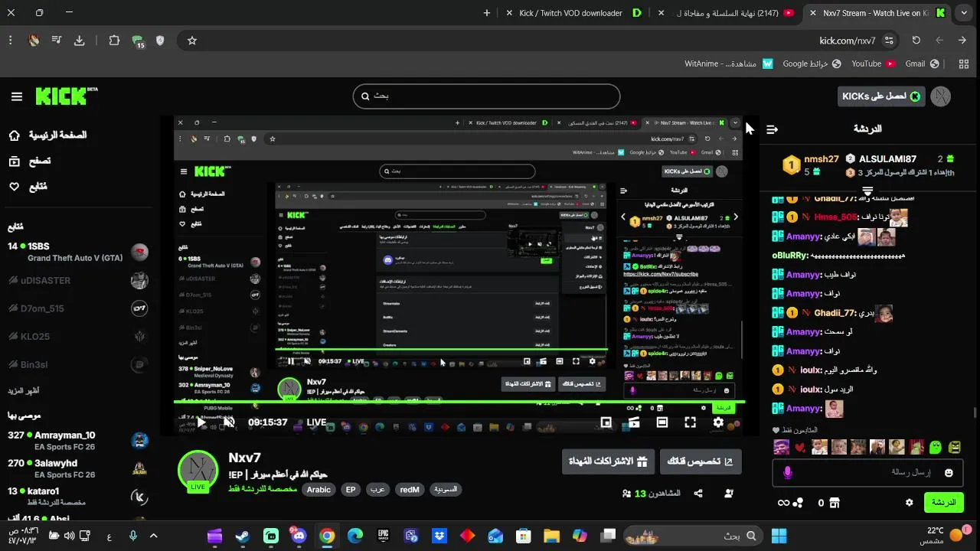Image resolution: width=980 pixels, height=551 pixels.
Task: Open the YouTube bookmark
Action: tap(873, 64)
